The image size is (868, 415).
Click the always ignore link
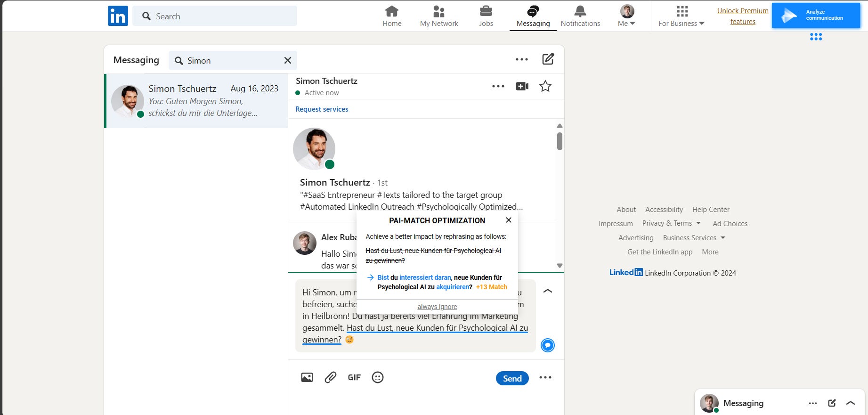tap(437, 307)
